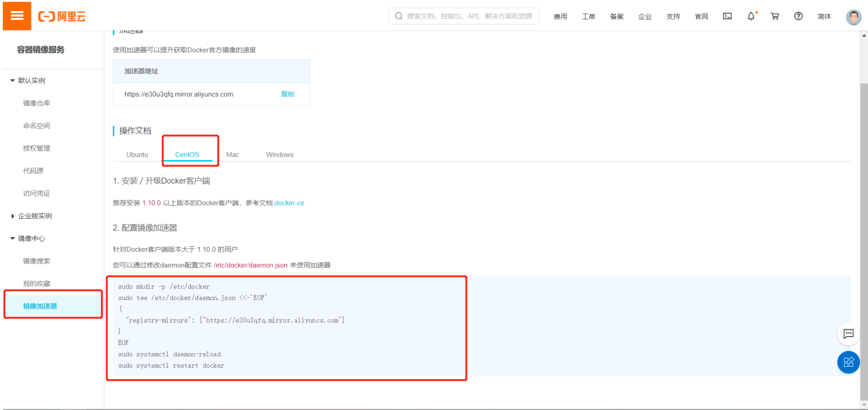
Task: Open 企业 in the top navigation
Action: coord(645,16)
